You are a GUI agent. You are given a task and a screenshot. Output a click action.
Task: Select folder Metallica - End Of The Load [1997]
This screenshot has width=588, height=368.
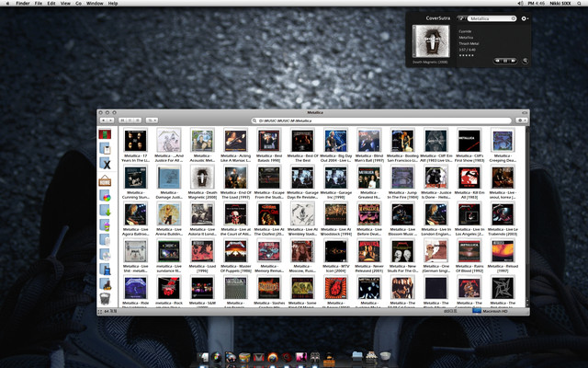pos(235,182)
